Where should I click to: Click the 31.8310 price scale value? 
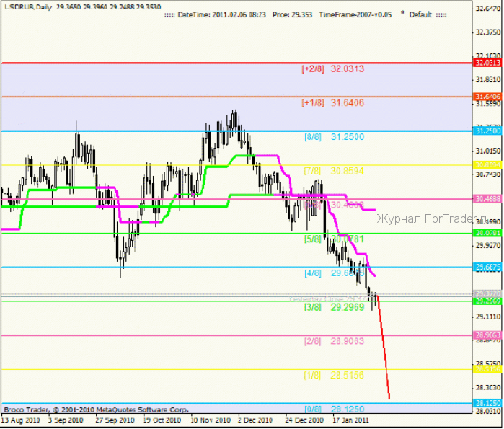pos(488,79)
